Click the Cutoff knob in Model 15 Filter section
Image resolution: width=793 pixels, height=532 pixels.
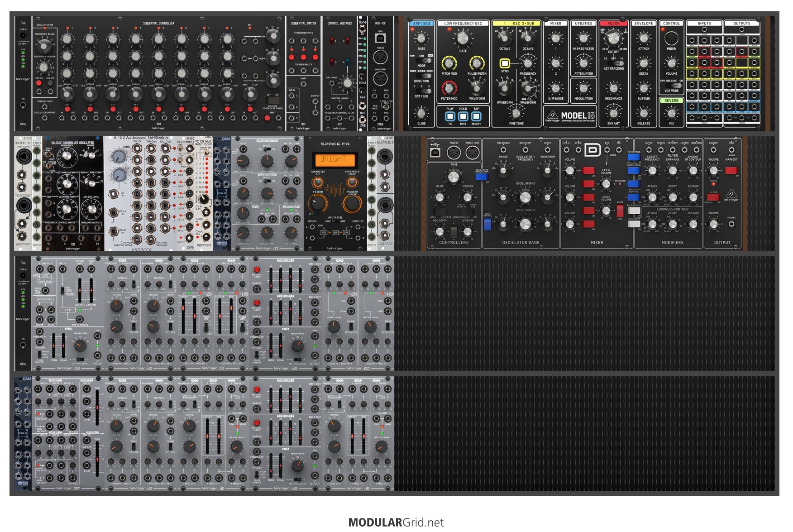pos(613,38)
